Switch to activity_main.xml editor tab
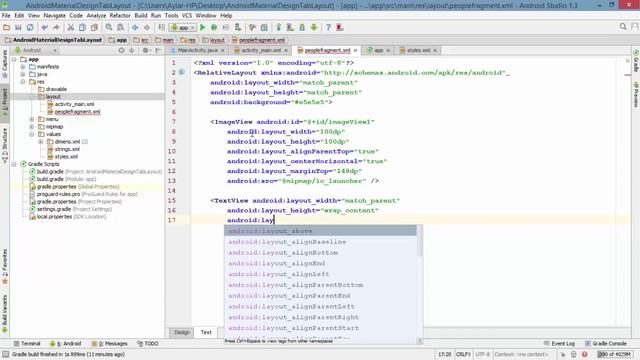 [260, 50]
